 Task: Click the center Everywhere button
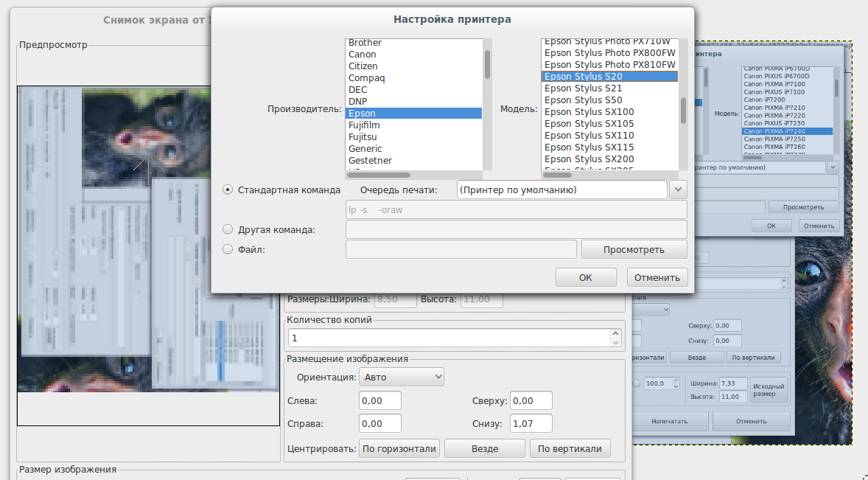pyautogui.click(x=485, y=448)
